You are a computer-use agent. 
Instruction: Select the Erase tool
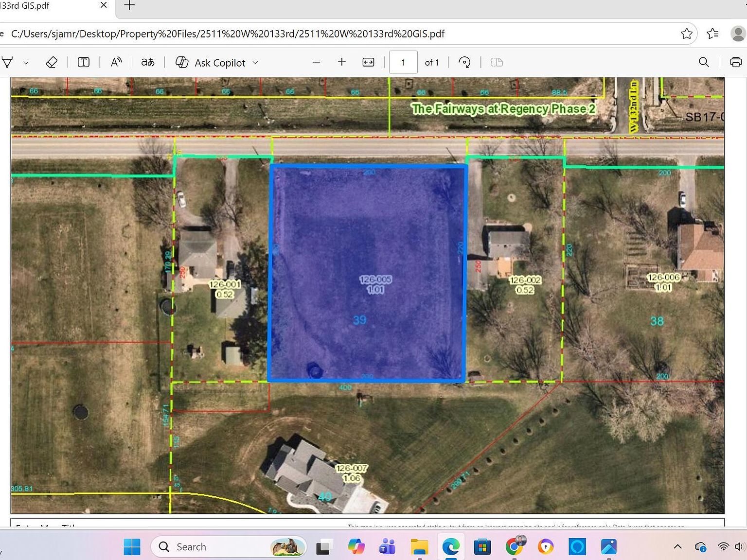point(52,62)
